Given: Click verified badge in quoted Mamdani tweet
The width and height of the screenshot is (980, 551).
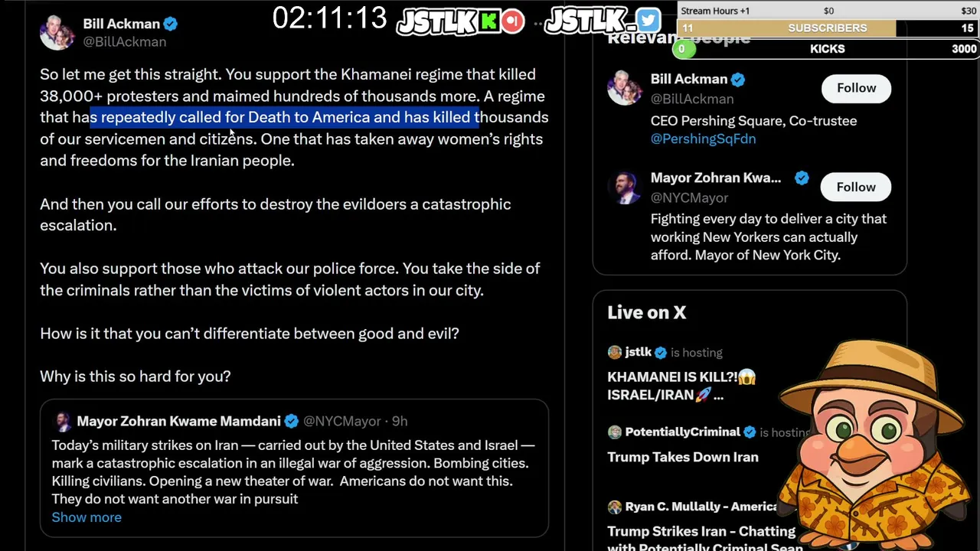Looking at the screenshot, I should tap(291, 421).
